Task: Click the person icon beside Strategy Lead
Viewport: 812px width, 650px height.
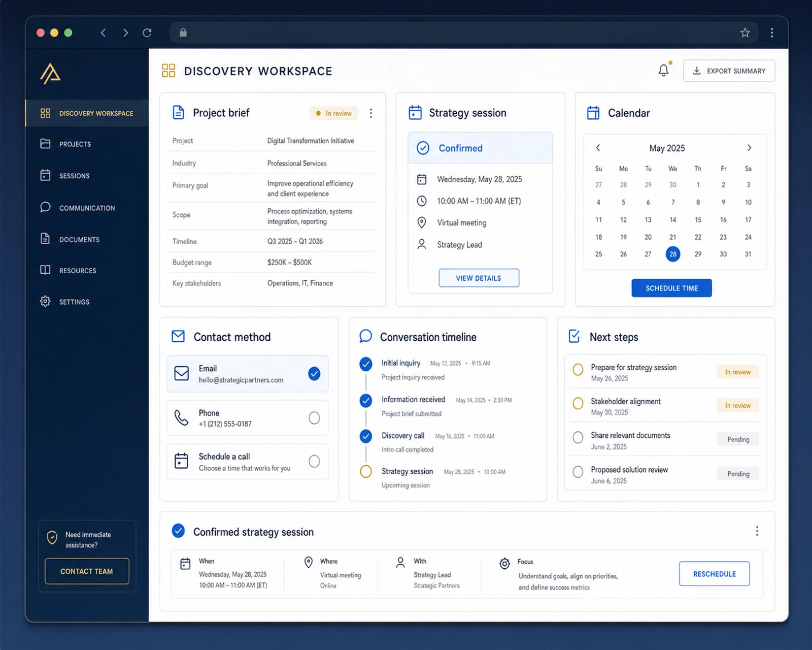Action: click(x=422, y=244)
